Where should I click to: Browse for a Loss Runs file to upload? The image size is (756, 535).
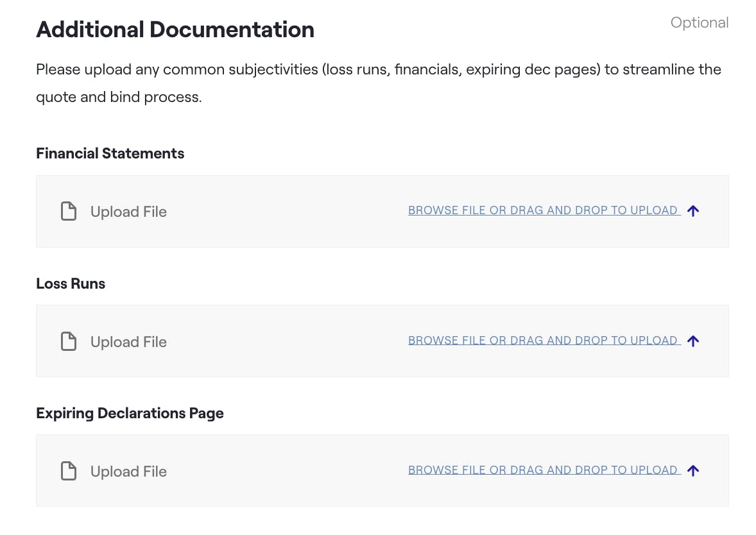click(543, 341)
